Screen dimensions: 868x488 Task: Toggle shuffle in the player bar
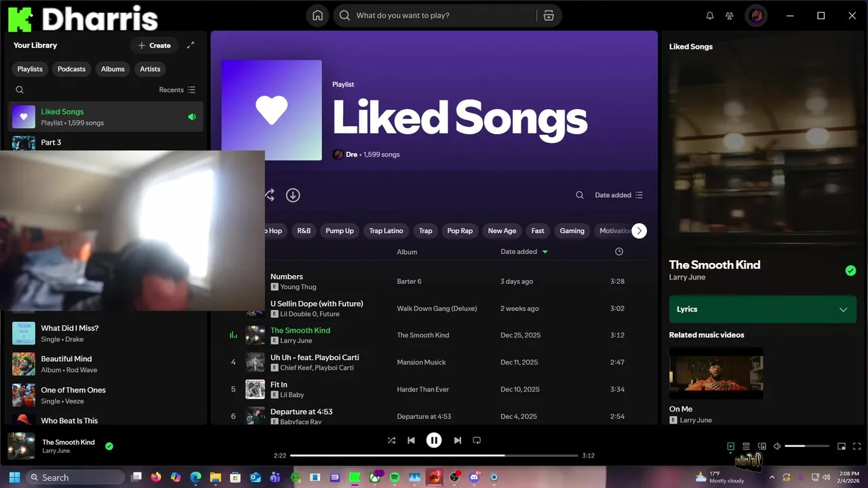pos(391,441)
